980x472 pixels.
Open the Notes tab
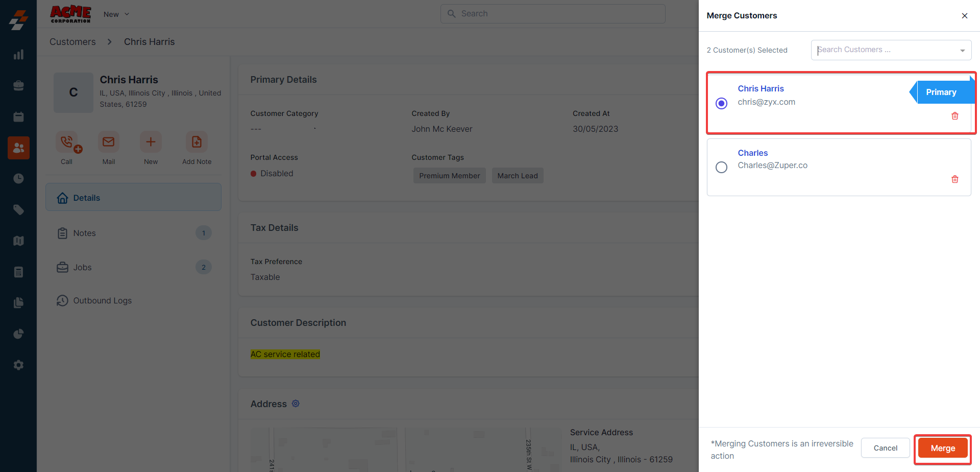[84, 233]
